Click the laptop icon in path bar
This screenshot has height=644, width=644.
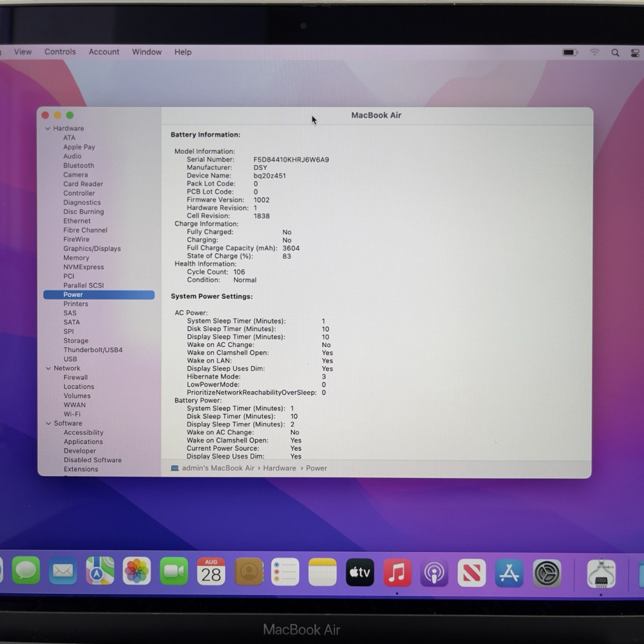(175, 468)
